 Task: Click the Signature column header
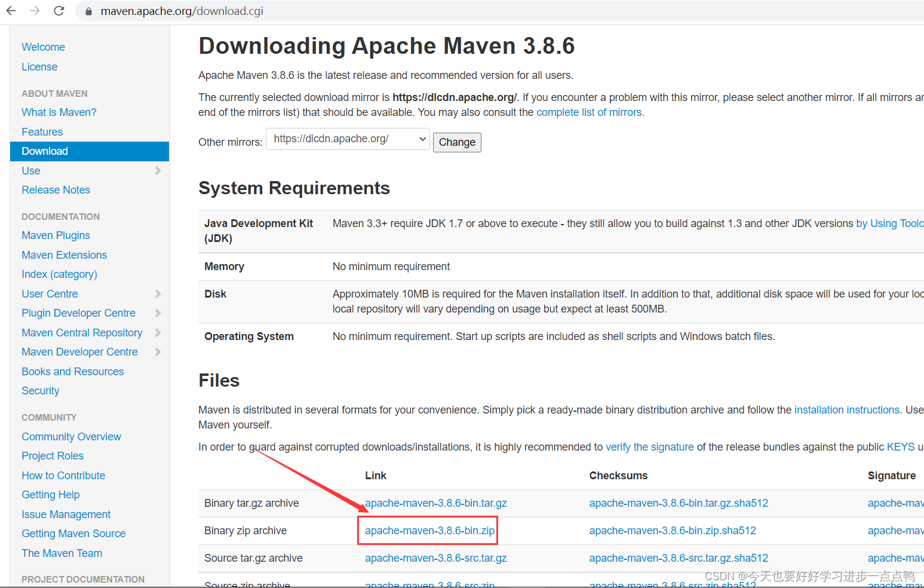point(892,476)
